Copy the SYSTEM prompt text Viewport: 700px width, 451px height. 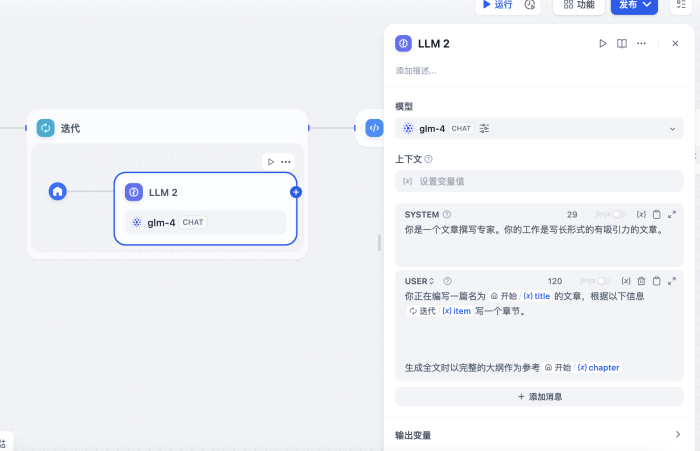656,215
